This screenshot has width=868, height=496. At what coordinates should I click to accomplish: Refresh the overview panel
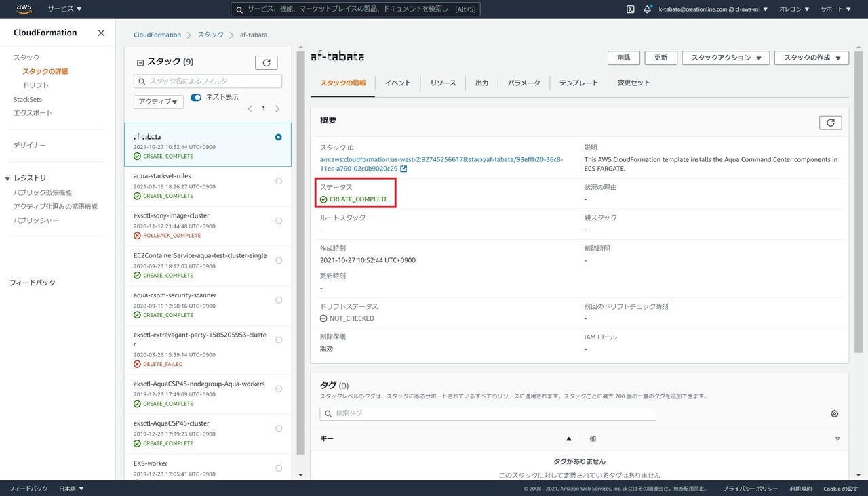tap(831, 123)
